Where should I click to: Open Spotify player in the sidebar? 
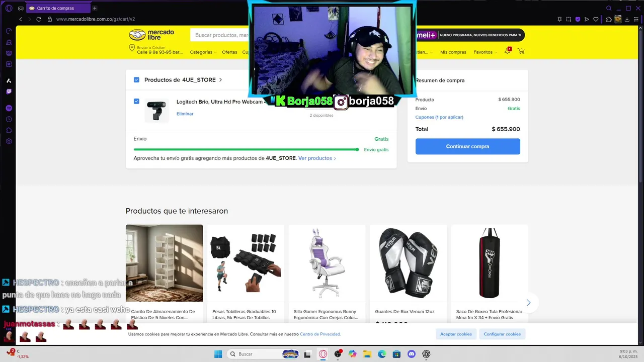point(9,108)
